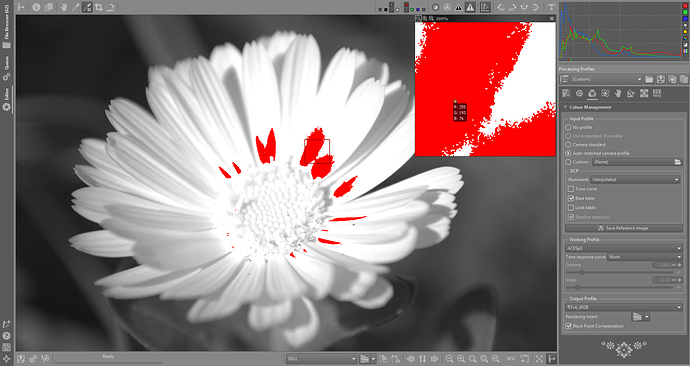
Task: Open the Illuminant Interpolated dropdown
Action: [635, 179]
